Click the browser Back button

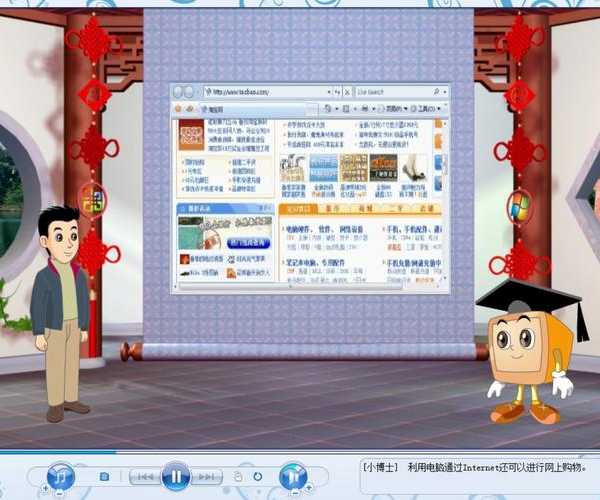178,92
